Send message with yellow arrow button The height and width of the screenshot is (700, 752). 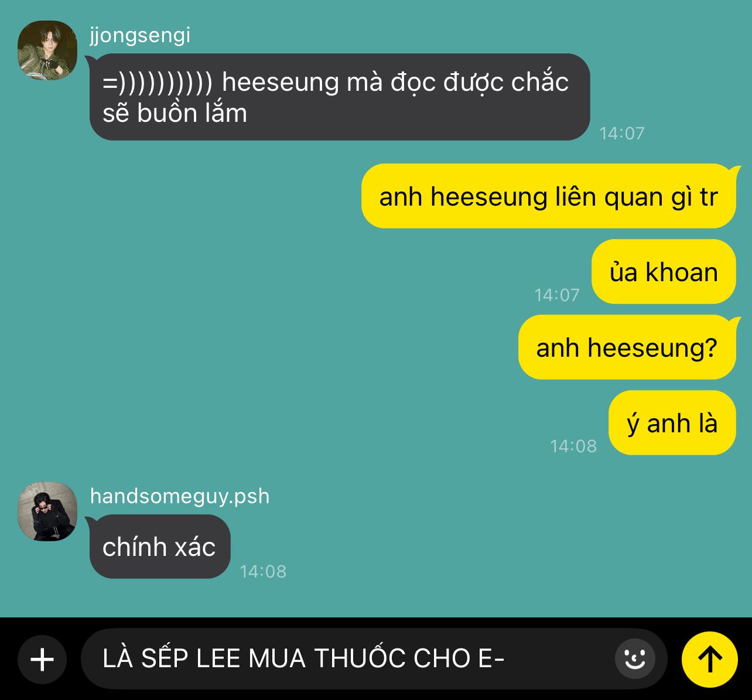coord(710,660)
